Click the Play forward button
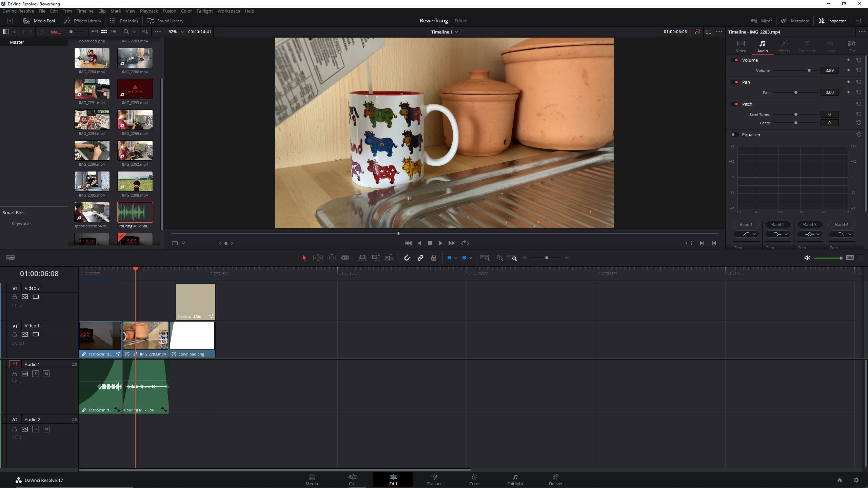The image size is (868, 488). pyautogui.click(x=440, y=243)
